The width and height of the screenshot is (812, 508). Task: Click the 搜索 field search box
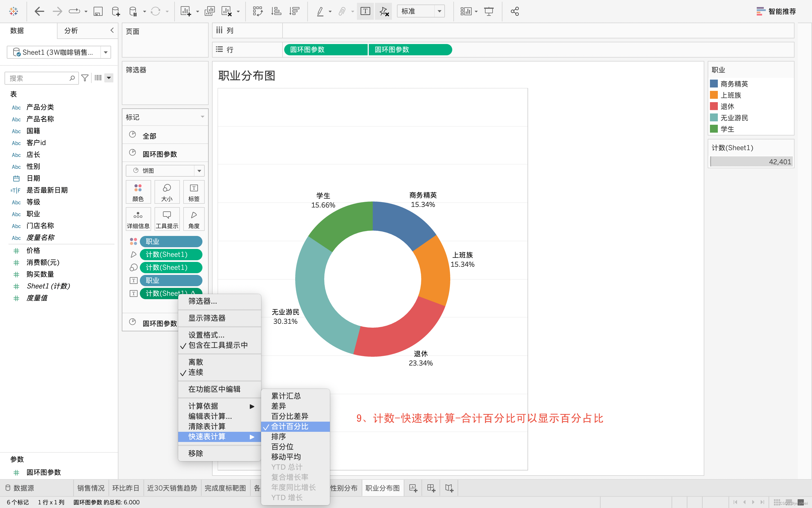42,78
